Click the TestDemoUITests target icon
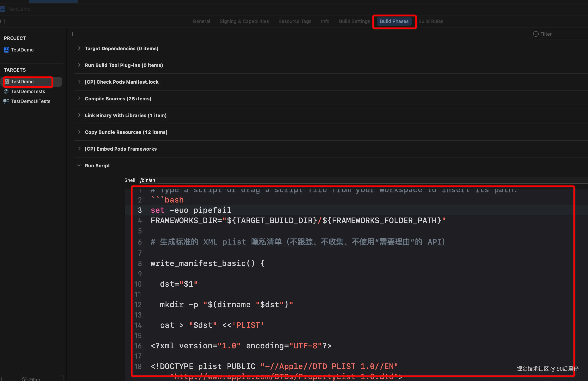Screen dimensions: 588x381 pos(6,101)
